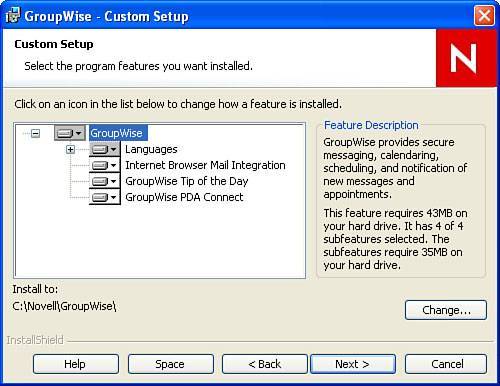Open GroupWise Tip of the Day icon
This screenshot has width=500, height=386.
tap(105, 181)
